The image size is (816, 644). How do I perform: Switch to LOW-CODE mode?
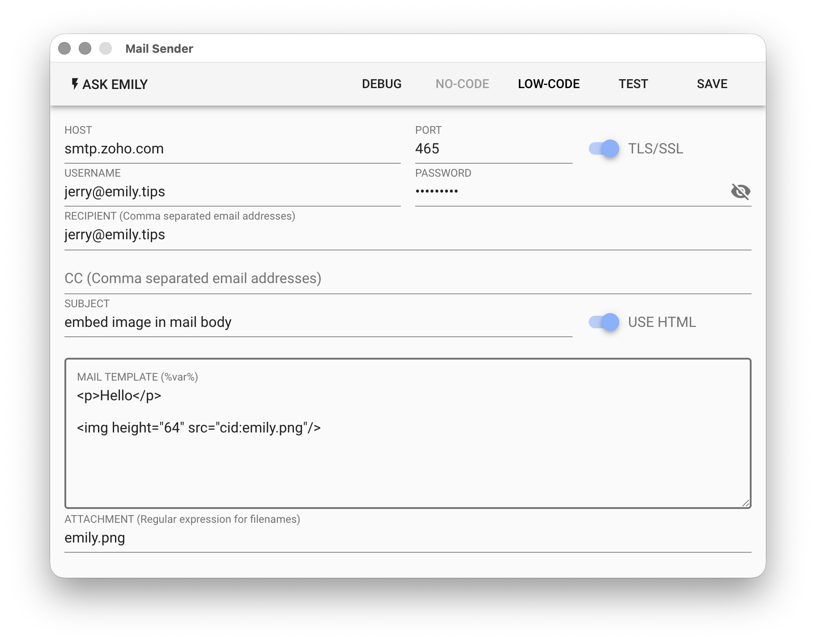(548, 84)
